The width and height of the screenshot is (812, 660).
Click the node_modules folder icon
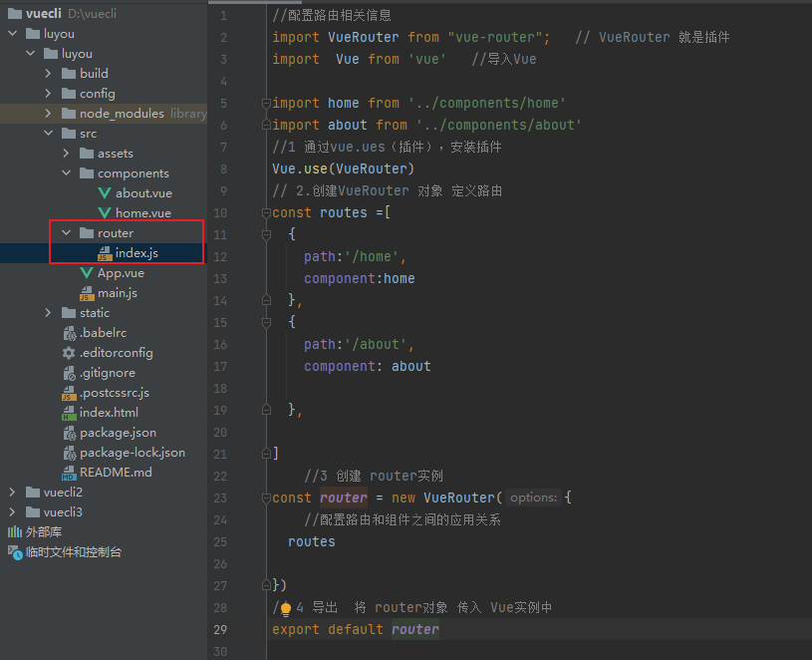pos(69,114)
